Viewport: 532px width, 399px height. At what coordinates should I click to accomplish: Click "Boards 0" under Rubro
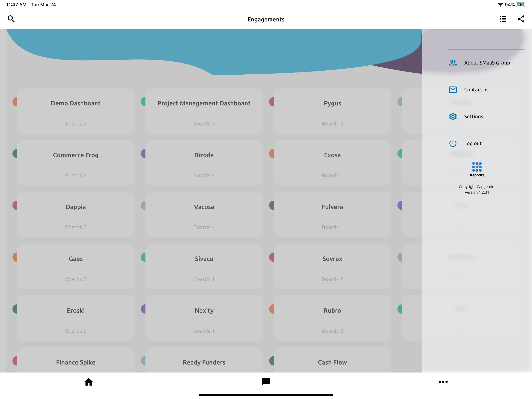(332, 331)
